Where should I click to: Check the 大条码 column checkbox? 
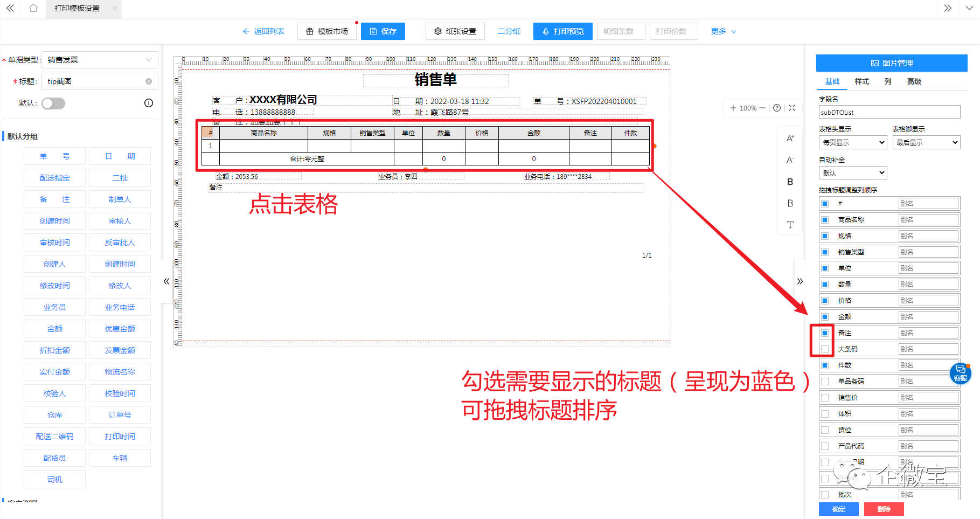pos(825,349)
